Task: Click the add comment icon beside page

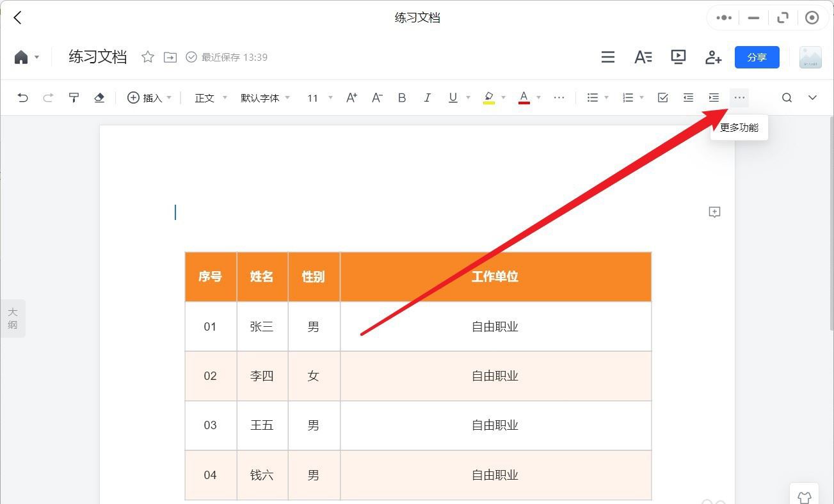Action: pyautogui.click(x=714, y=212)
